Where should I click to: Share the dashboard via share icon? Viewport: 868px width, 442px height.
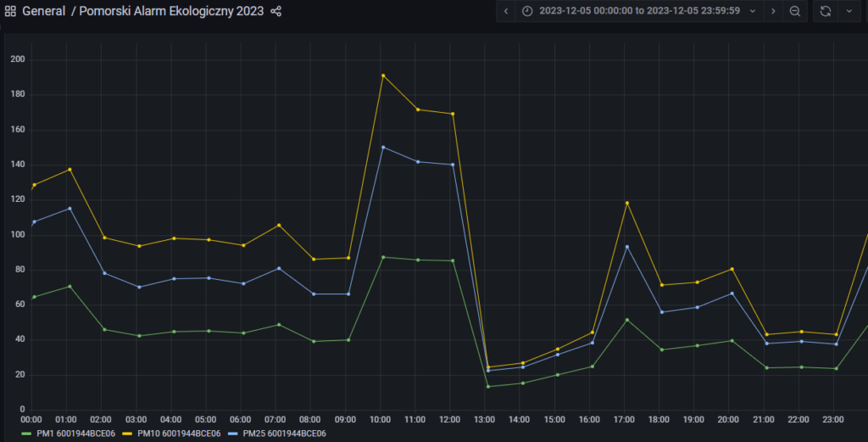pos(275,12)
